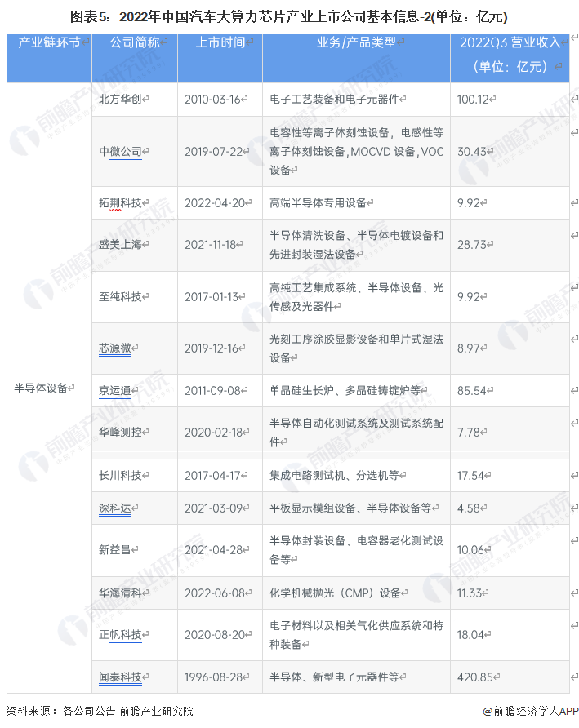Click company name '深科达'

point(115,508)
